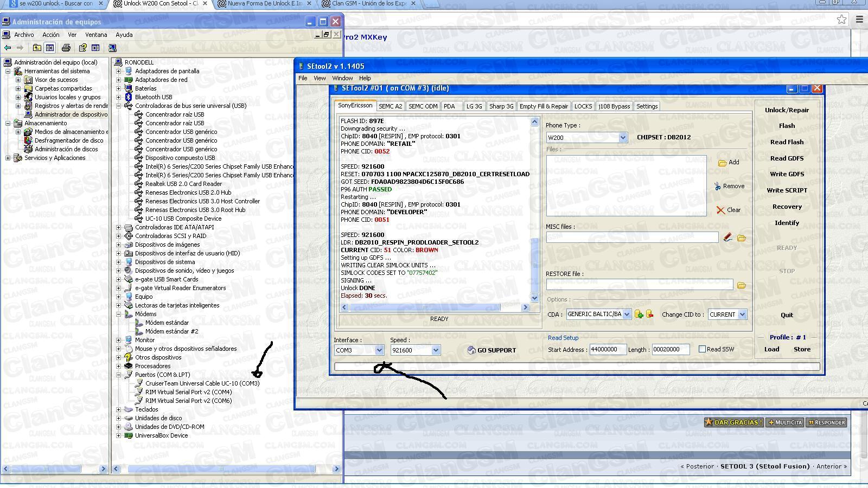Expand the Teclados tree node

click(x=119, y=409)
